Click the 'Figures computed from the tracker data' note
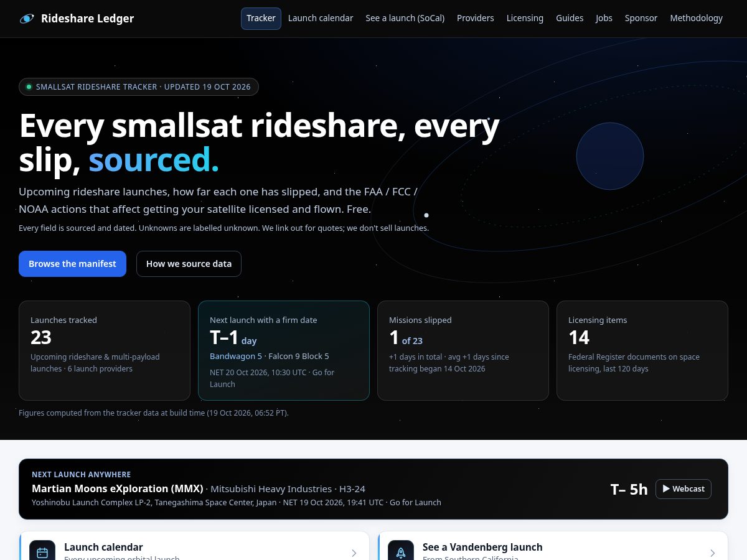This screenshot has width=747, height=560. [154, 413]
